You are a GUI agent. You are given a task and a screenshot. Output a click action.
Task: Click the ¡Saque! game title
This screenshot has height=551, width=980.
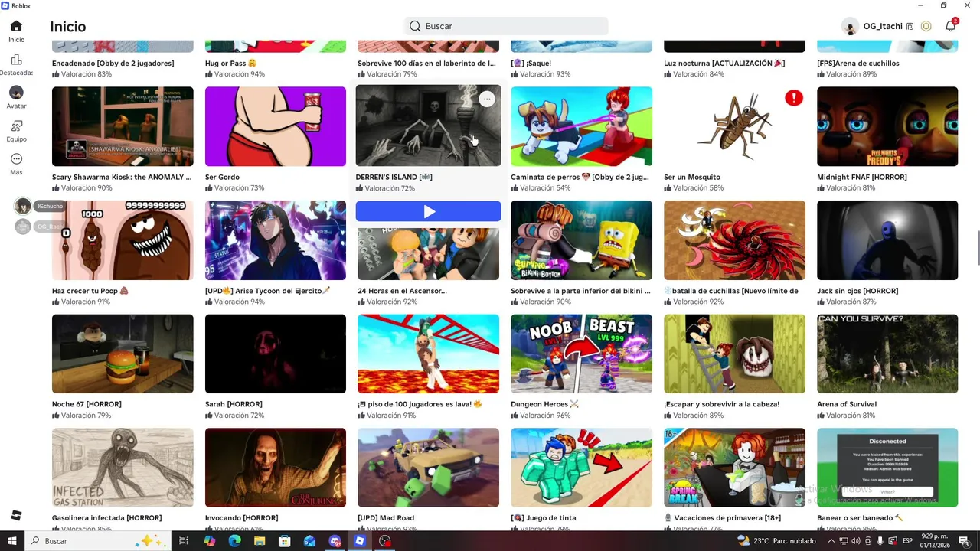click(x=531, y=64)
